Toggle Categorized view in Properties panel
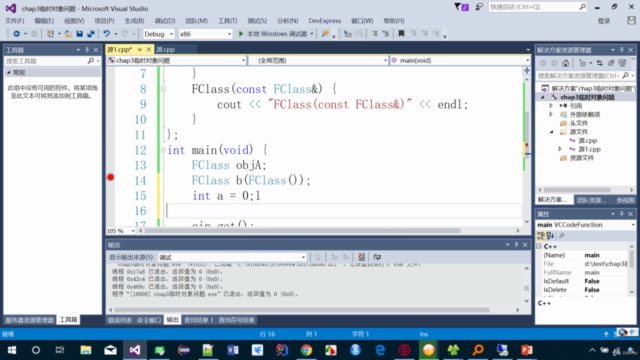This screenshot has width=640, height=360. click(541, 236)
